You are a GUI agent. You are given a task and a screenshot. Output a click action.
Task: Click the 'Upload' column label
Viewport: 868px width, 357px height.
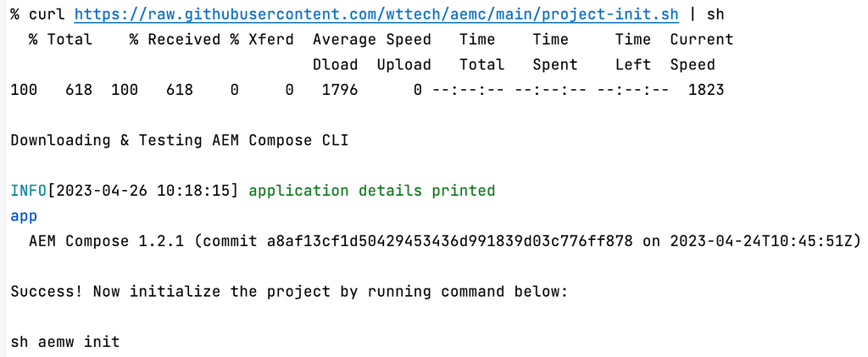[x=403, y=64]
